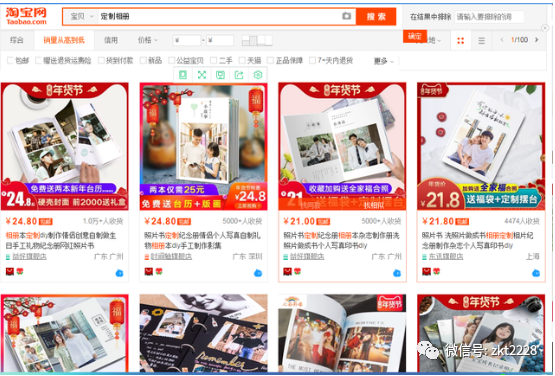Check the 包邮 free shipping filter
Image resolution: width=555 pixels, height=376 pixels.
point(10,61)
